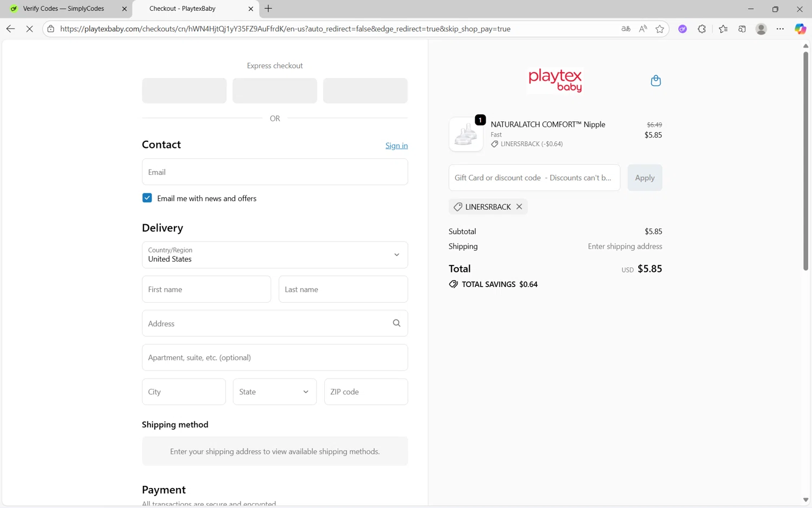Minimize the browser window

click(x=750, y=9)
